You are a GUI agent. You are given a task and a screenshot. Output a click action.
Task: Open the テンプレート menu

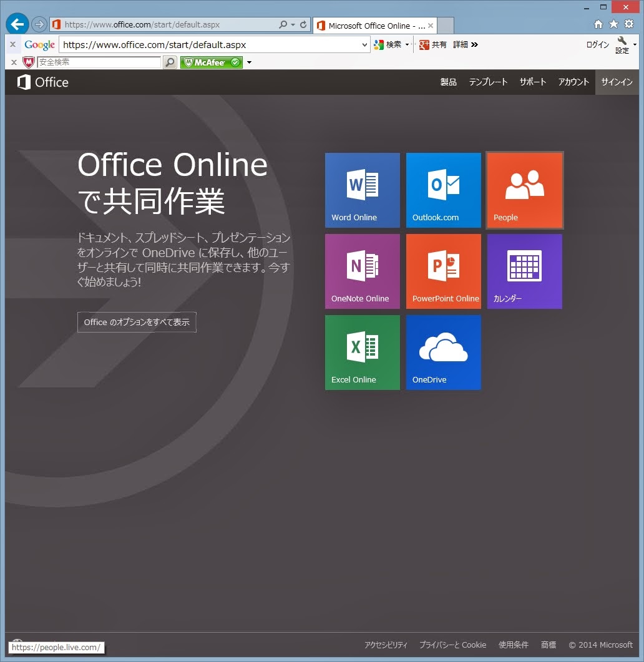(x=488, y=82)
